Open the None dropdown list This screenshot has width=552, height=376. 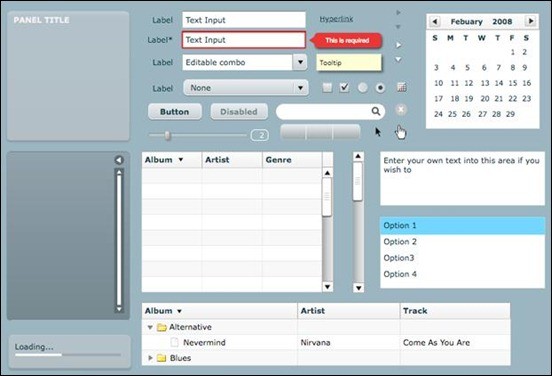(246, 88)
